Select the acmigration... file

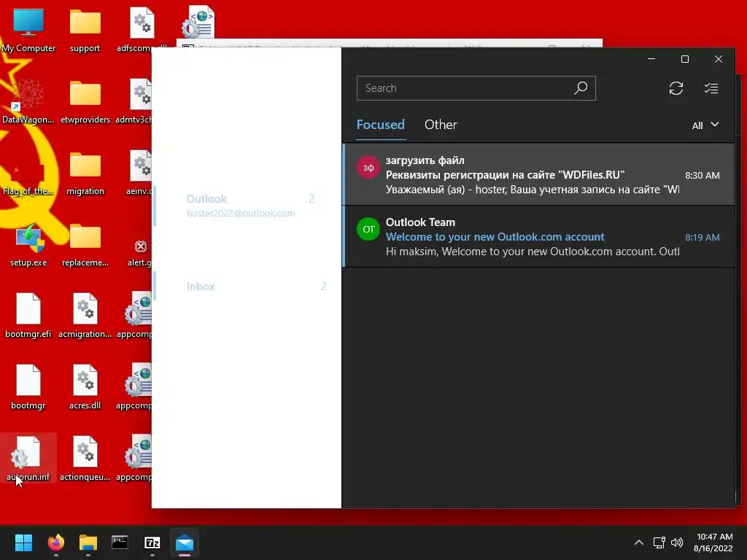pyautogui.click(x=85, y=316)
